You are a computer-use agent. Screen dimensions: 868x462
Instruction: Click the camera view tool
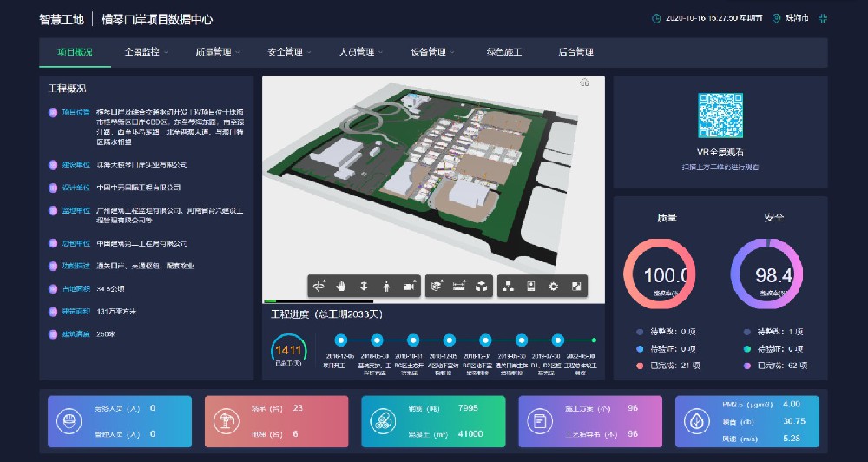pyautogui.click(x=408, y=286)
